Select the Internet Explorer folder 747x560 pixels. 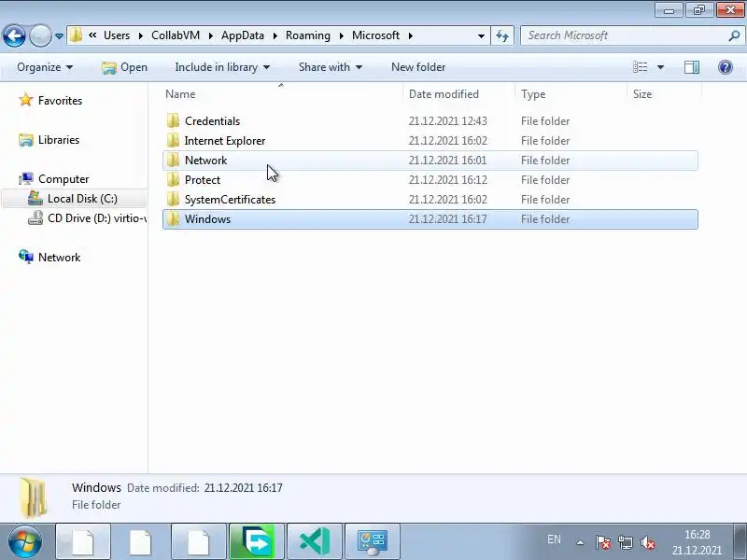click(430, 141)
